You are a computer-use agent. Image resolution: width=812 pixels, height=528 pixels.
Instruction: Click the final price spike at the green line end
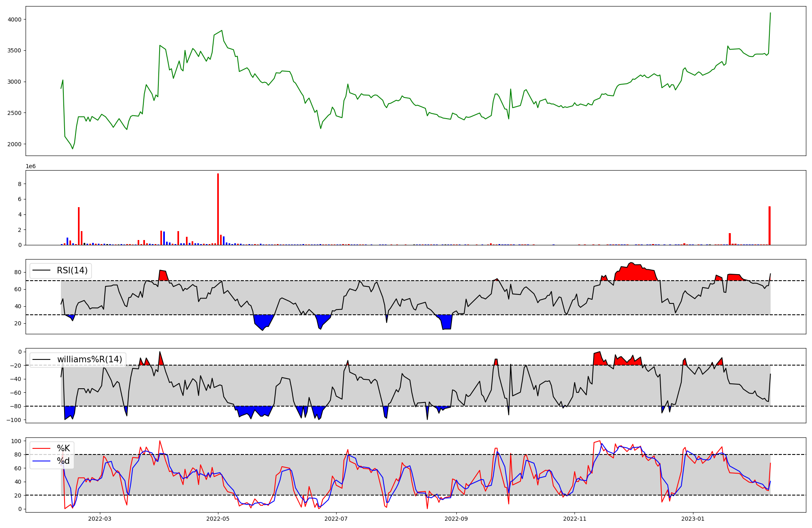coord(770,14)
